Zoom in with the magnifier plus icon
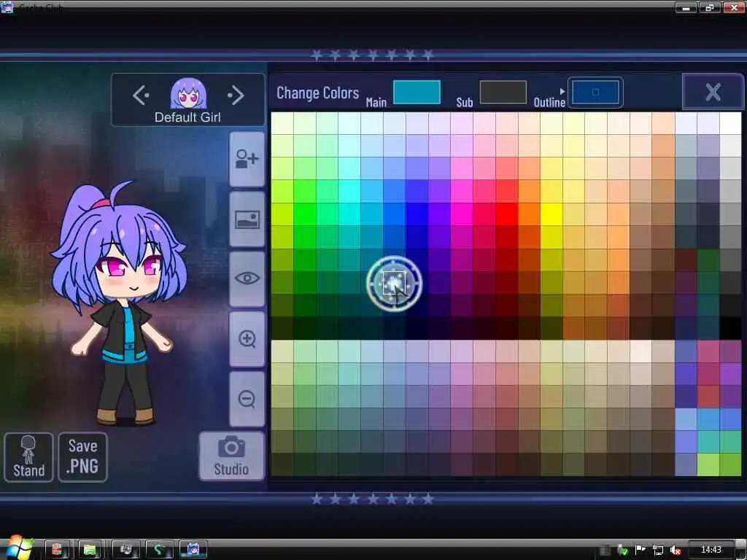The height and width of the screenshot is (560, 747). (247, 339)
